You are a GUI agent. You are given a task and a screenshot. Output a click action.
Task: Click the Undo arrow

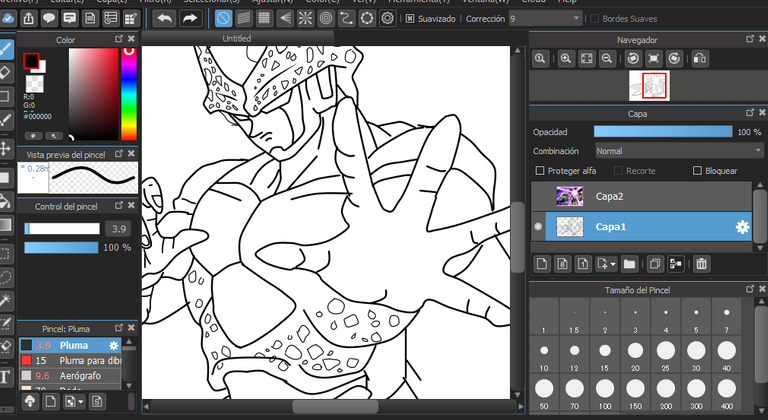click(x=165, y=19)
